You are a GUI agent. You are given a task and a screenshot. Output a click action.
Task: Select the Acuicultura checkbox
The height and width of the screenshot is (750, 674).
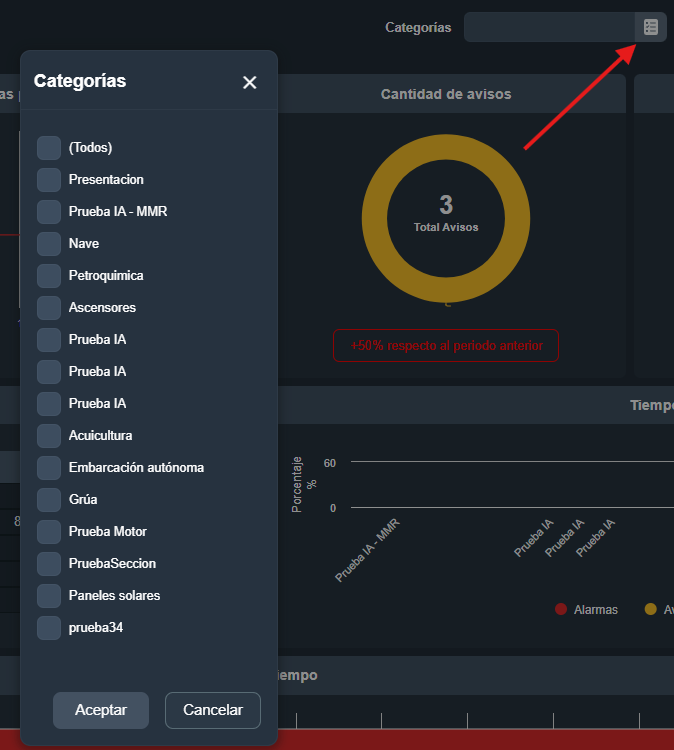pos(49,436)
